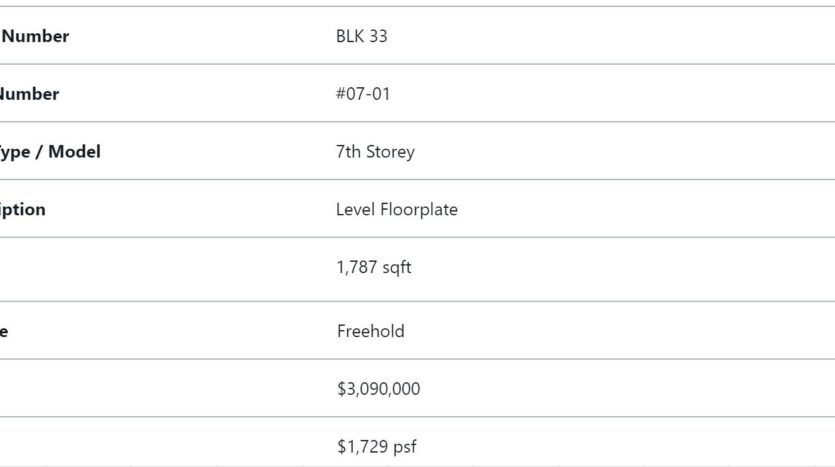Click blank space right of BLK 33

611,36
